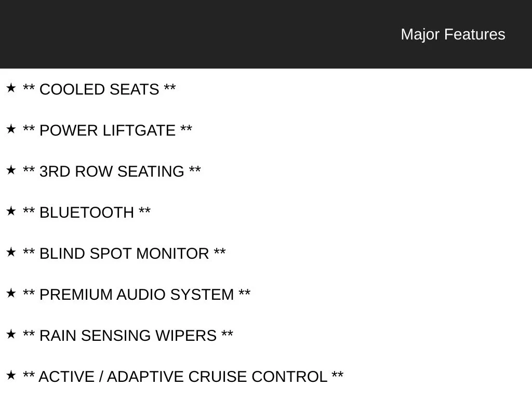Image resolution: width=532 pixels, height=399 pixels.
Task: Click the star icon beside PREMIUM AUDIO SYSTEM
Action: point(11,294)
